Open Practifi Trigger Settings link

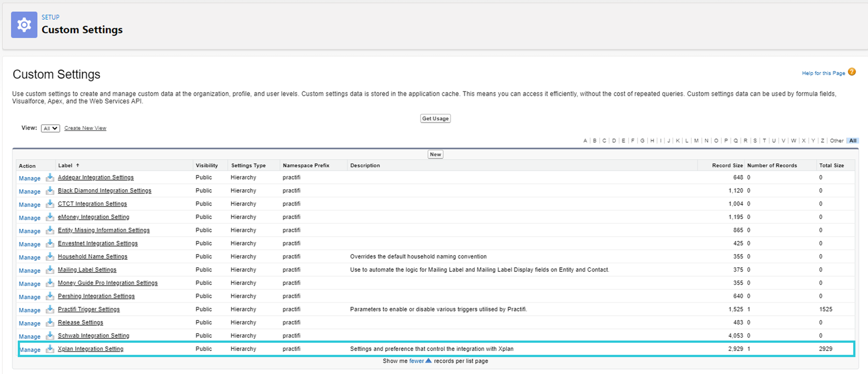[89, 309]
